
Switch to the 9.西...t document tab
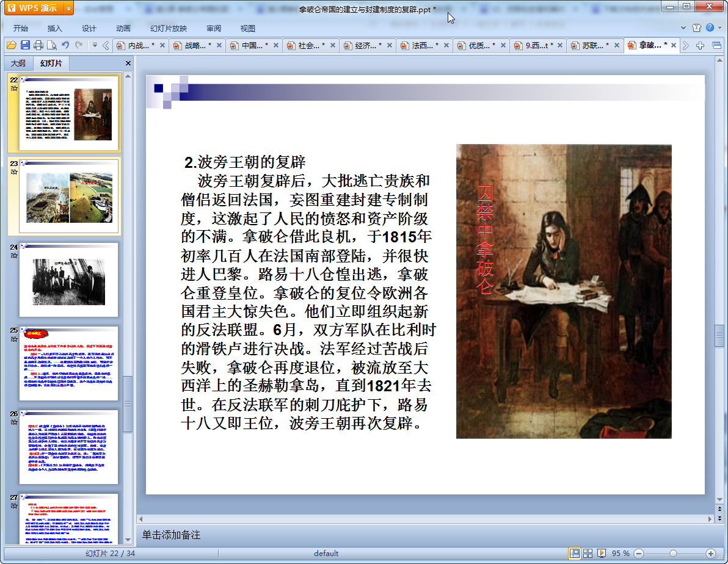click(x=537, y=46)
